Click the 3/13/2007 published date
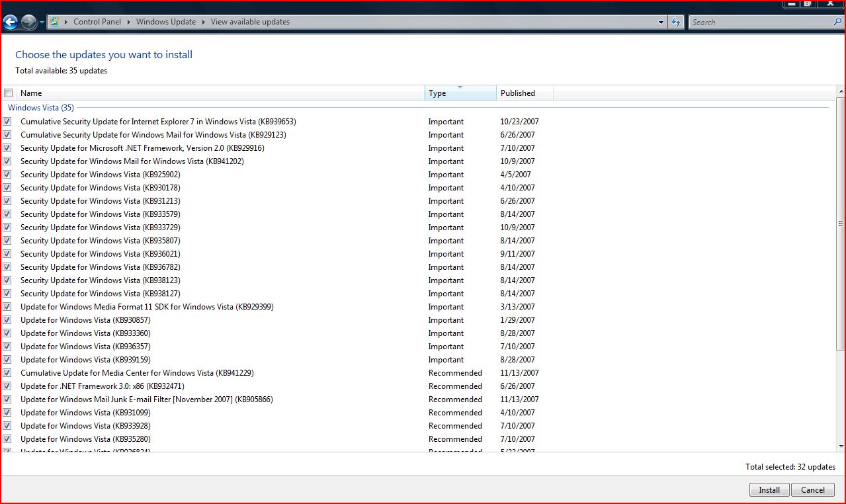Image resolution: width=846 pixels, height=504 pixels. [x=518, y=307]
